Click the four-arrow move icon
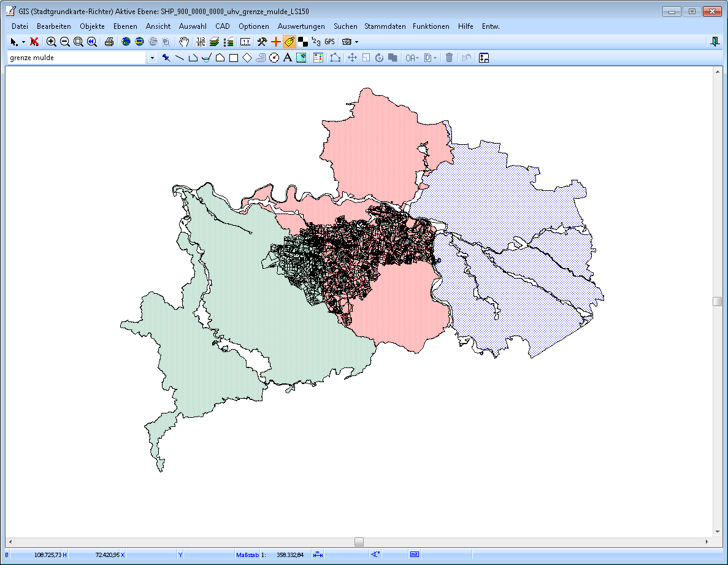This screenshot has height=565, width=728. coord(353,58)
